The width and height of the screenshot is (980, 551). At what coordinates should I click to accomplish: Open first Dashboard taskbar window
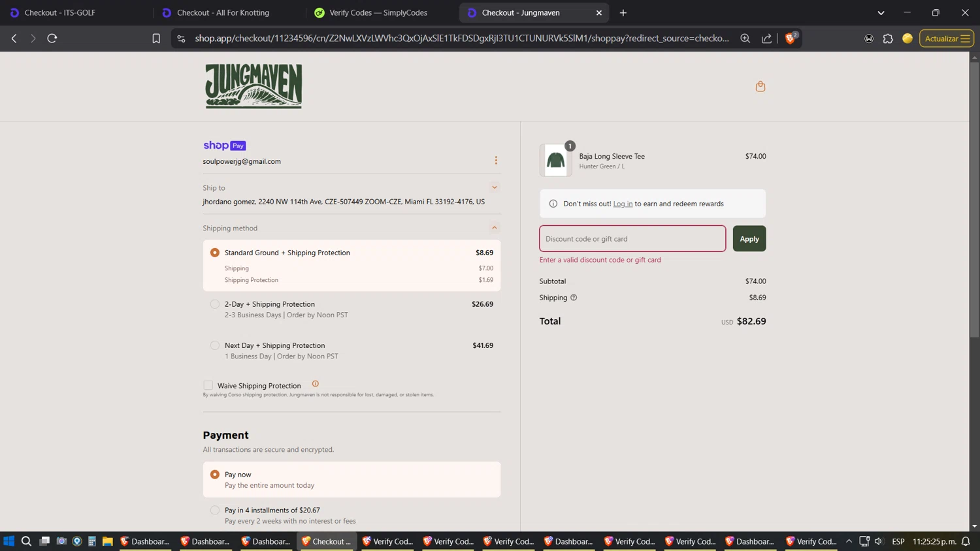click(x=145, y=541)
